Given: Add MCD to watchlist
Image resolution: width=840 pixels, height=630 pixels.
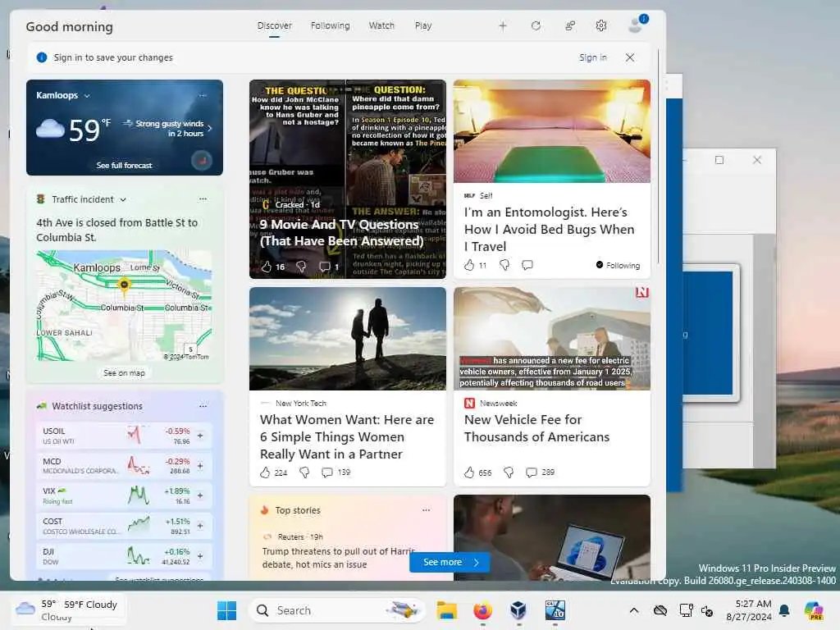Looking at the screenshot, I should [200, 466].
